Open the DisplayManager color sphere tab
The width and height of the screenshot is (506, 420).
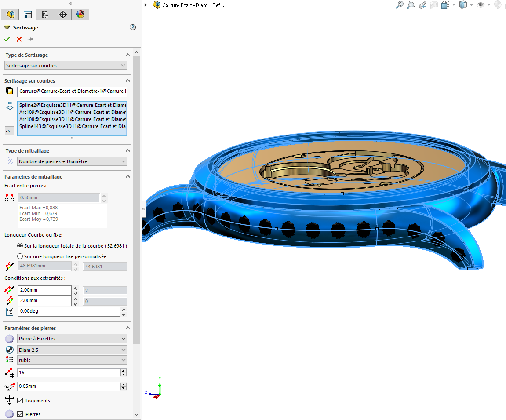tap(80, 15)
